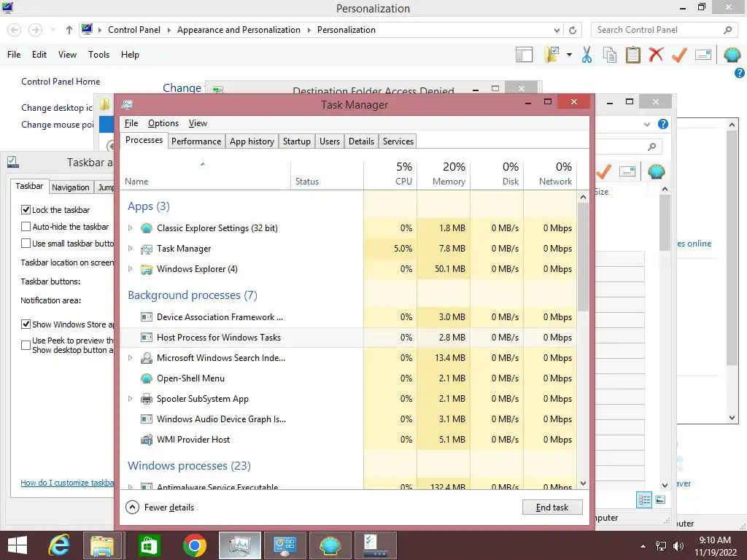This screenshot has height=560, width=747.
Task: Click the Copy icon in Personalization toolbar
Action: click(610, 55)
